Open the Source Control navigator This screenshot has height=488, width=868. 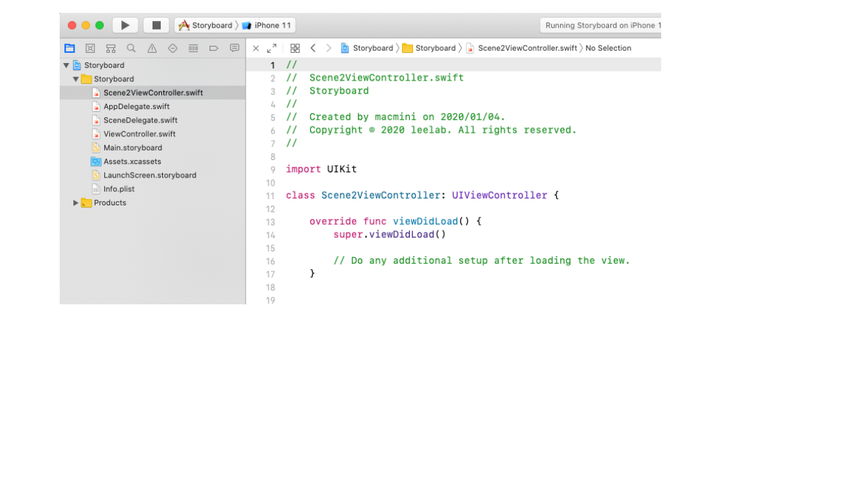point(90,48)
